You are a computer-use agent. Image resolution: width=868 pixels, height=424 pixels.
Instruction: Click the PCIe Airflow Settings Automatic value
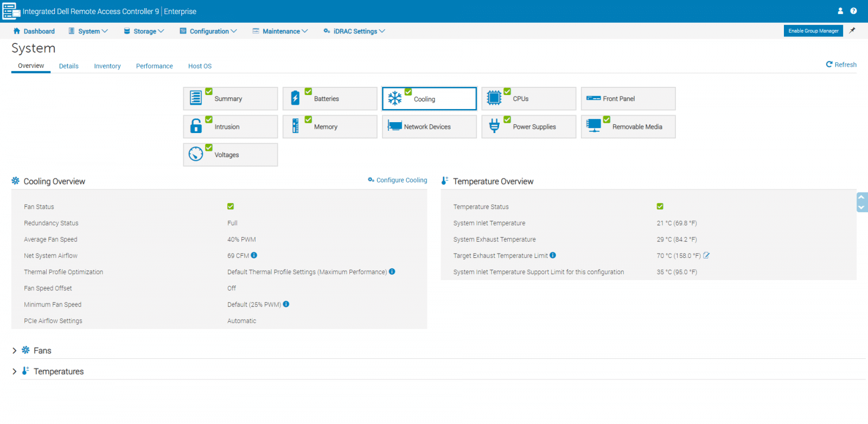241,321
